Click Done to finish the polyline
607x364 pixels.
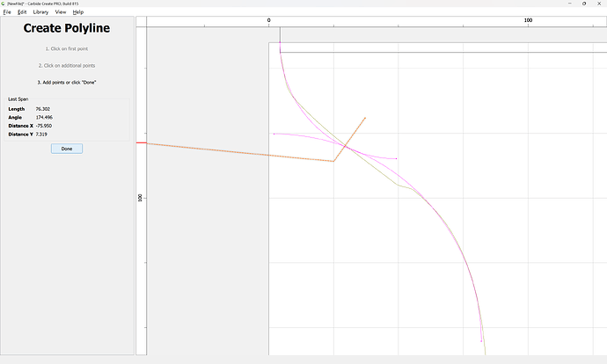tap(67, 149)
